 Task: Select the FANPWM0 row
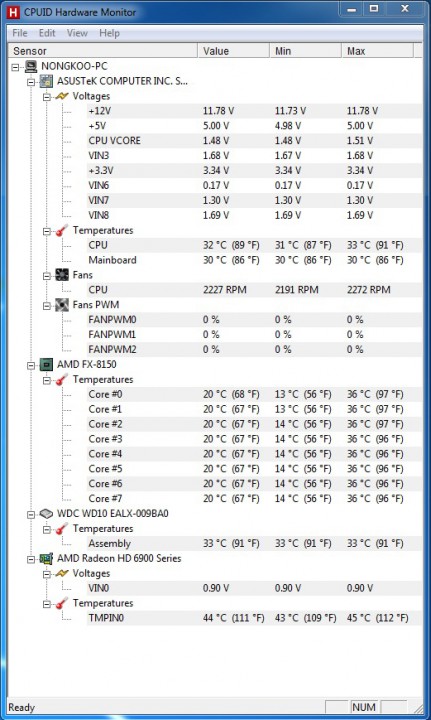[255, 320]
